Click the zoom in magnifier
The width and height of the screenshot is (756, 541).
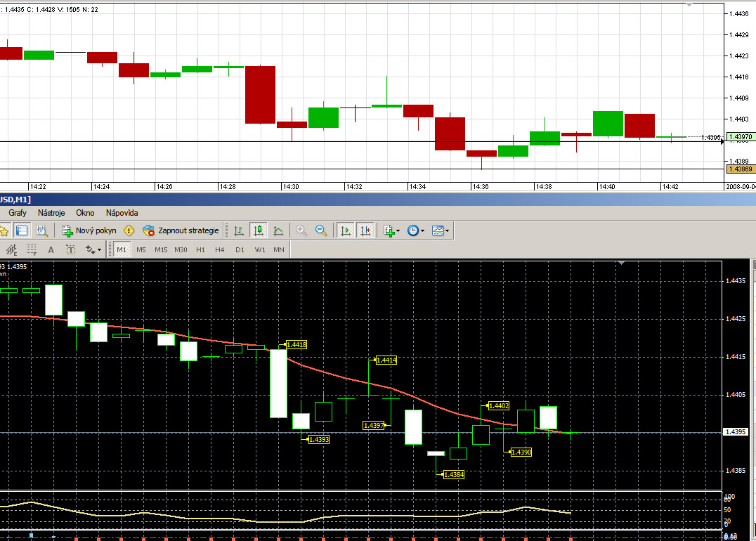301,230
